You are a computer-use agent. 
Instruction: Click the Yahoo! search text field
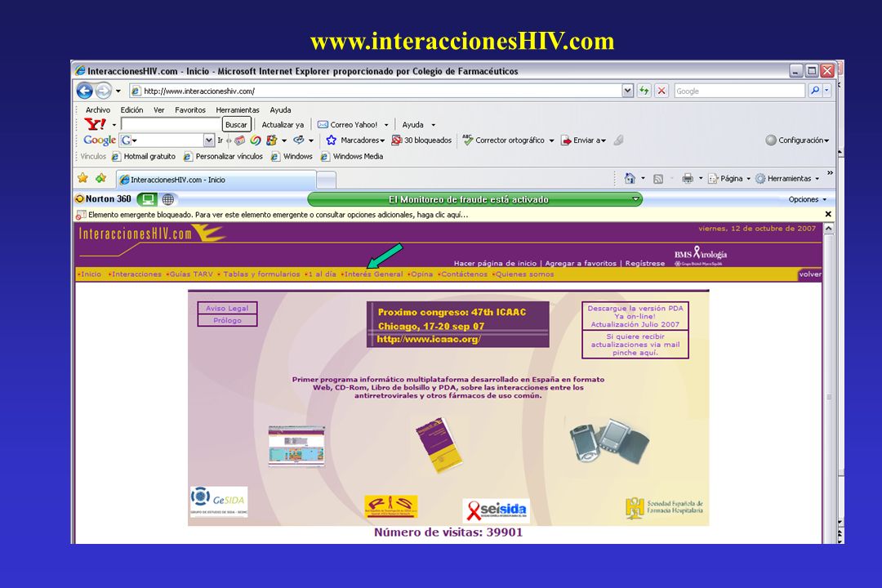[x=171, y=124]
